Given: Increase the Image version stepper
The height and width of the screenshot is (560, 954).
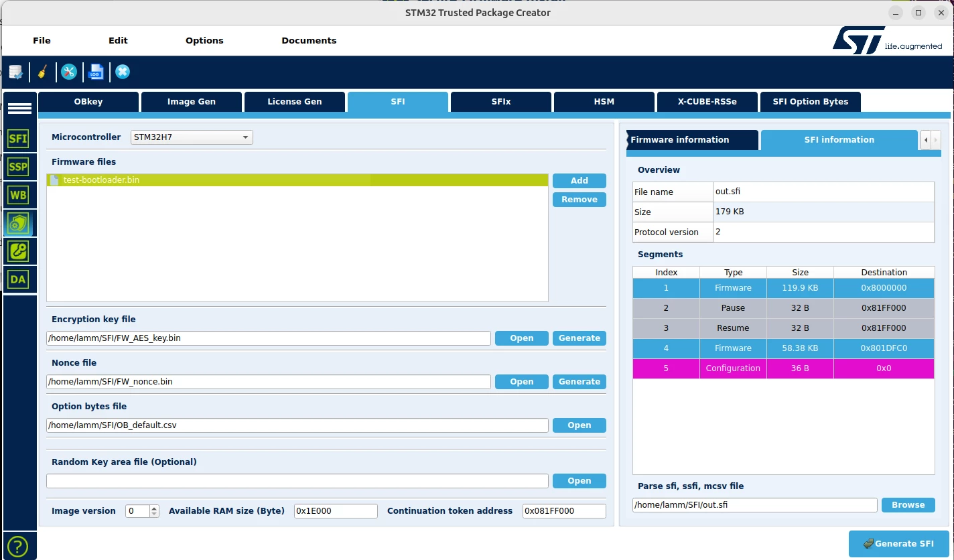Looking at the screenshot, I should [154, 508].
